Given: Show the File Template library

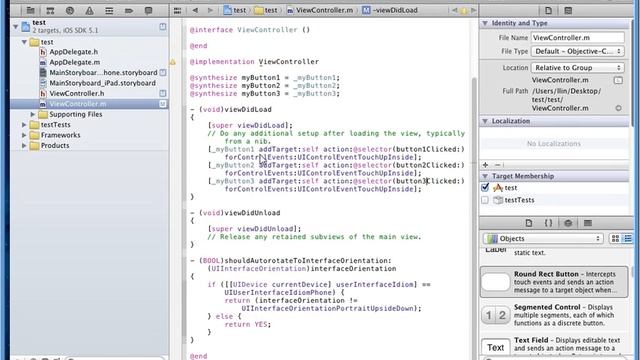Looking at the screenshot, I should [x=529, y=223].
